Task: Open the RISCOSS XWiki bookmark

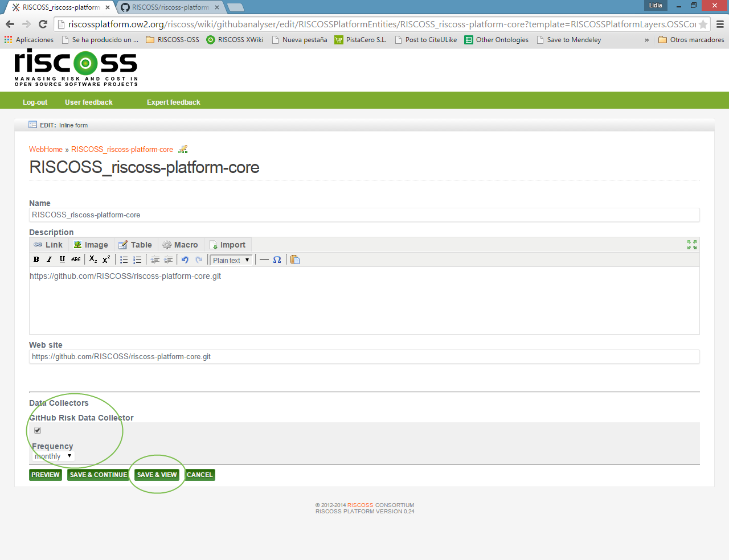Action: 235,40
